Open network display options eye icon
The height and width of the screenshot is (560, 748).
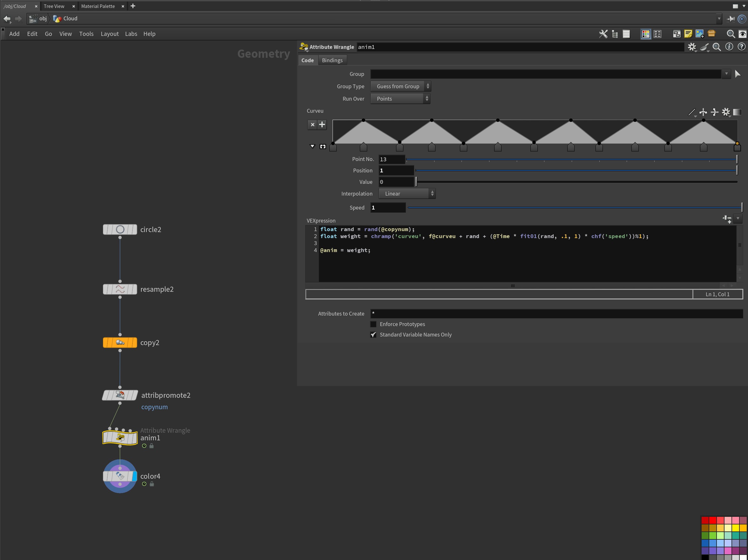point(742,34)
